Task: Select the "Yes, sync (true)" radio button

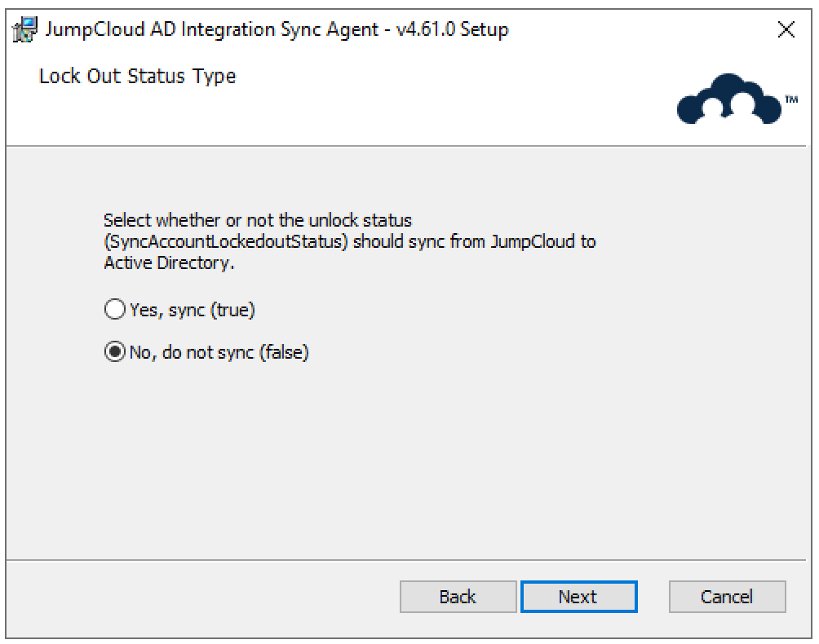Action: [115, 310]
